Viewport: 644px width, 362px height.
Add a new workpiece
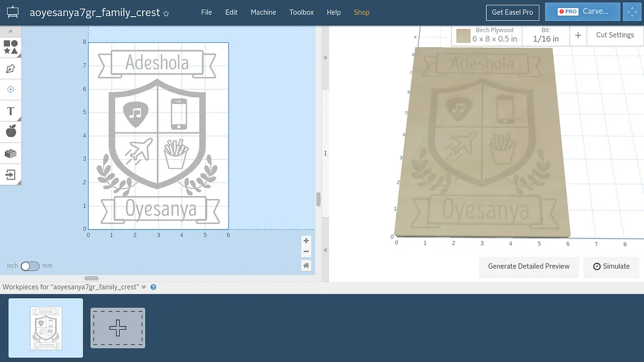tap(118, 328)
